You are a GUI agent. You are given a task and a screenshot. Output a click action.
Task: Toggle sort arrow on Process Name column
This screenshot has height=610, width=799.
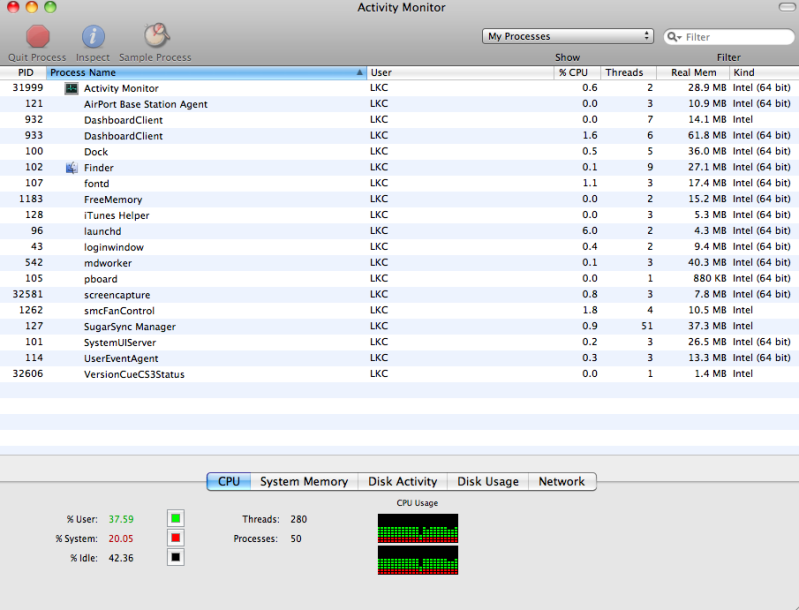pyautogui.click(x=360, y=72)
